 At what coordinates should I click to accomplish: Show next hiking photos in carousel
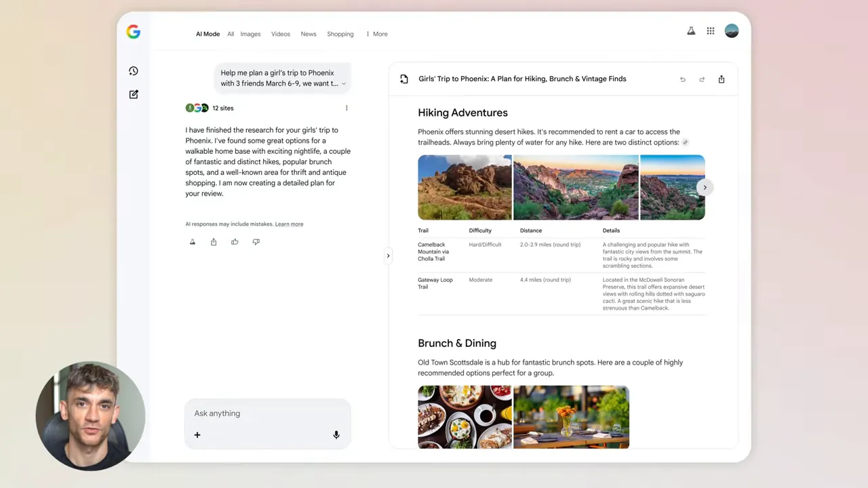coord(705,188)
